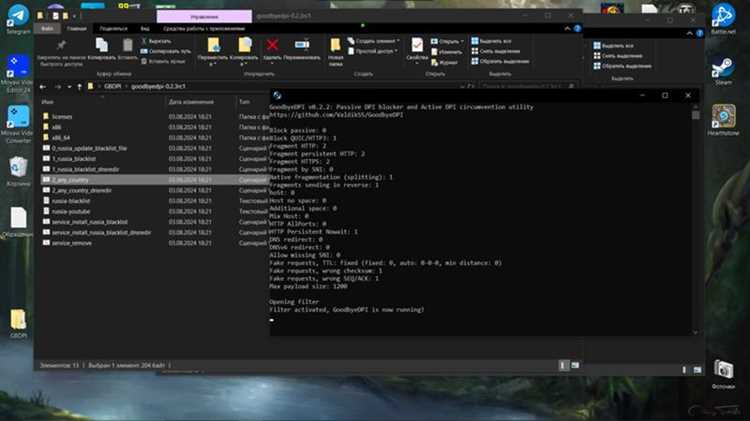Click Снять выделение in the front Explorer ribbon
This screenshot has height=421, width=750.
(496, 51)
